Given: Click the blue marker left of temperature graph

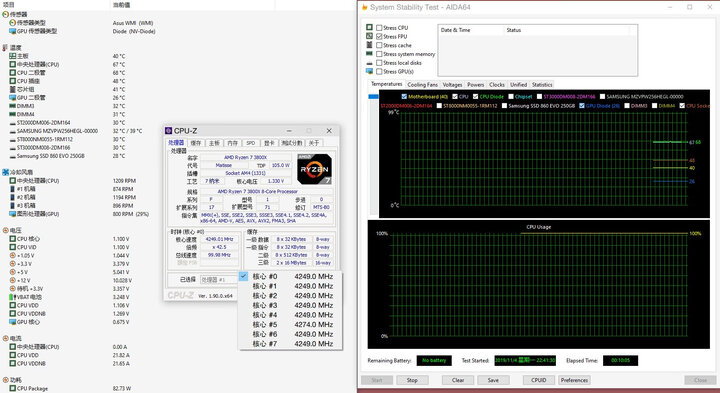Looking at the screenshot, I should pyautogui.click(x=373, y=96).
